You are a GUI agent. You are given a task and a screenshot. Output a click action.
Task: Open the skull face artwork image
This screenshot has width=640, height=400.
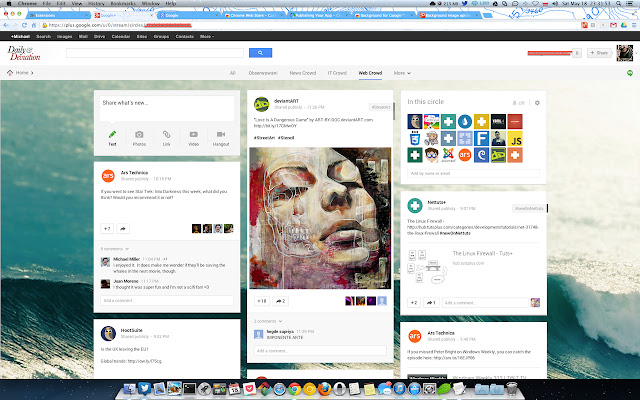[x=320, y=218]
